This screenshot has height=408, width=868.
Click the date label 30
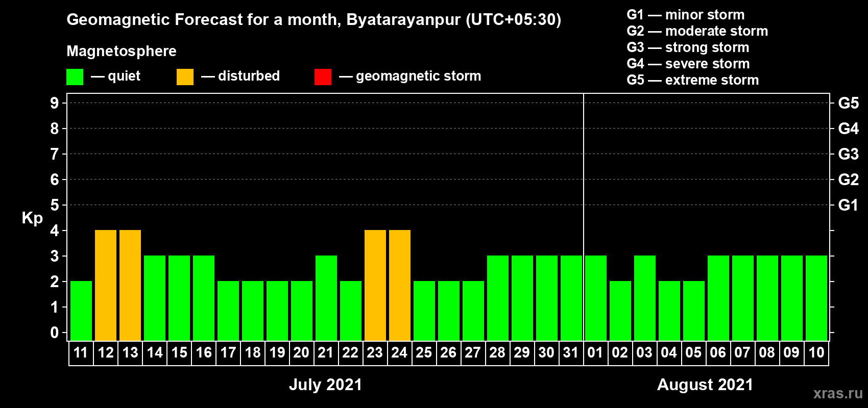tap(546, 352)
